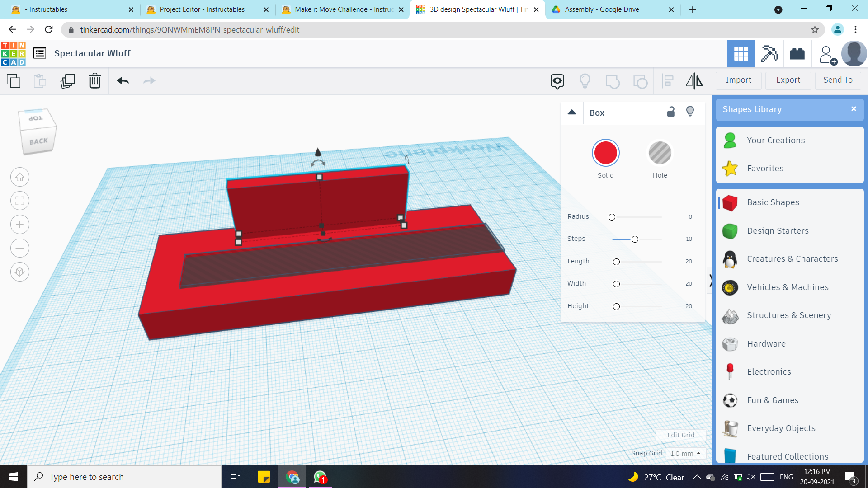Open the Snap Grid 1.0 mm dropdown

pyautogui.click(x=685, y=453)
